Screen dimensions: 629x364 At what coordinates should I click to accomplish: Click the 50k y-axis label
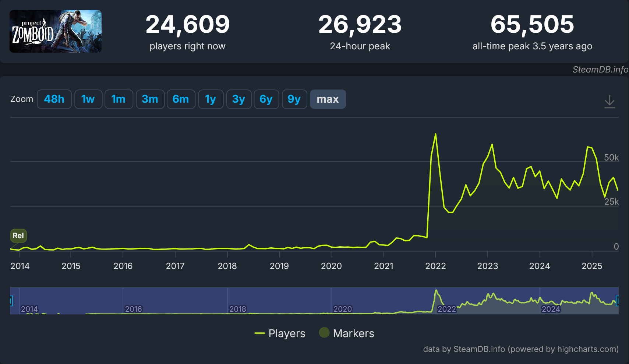point(611,158)
